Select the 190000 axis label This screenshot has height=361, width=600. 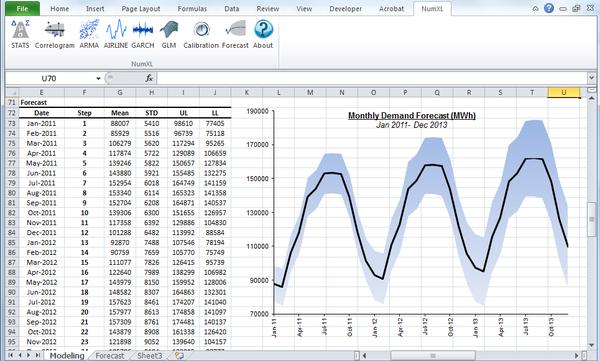259,111
